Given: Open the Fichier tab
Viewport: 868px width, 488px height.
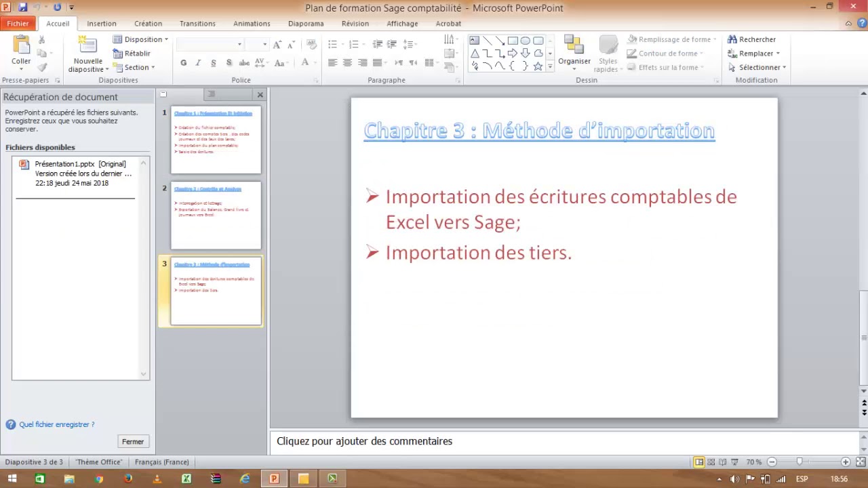Looking at the screenshot, I should (18, 23).
